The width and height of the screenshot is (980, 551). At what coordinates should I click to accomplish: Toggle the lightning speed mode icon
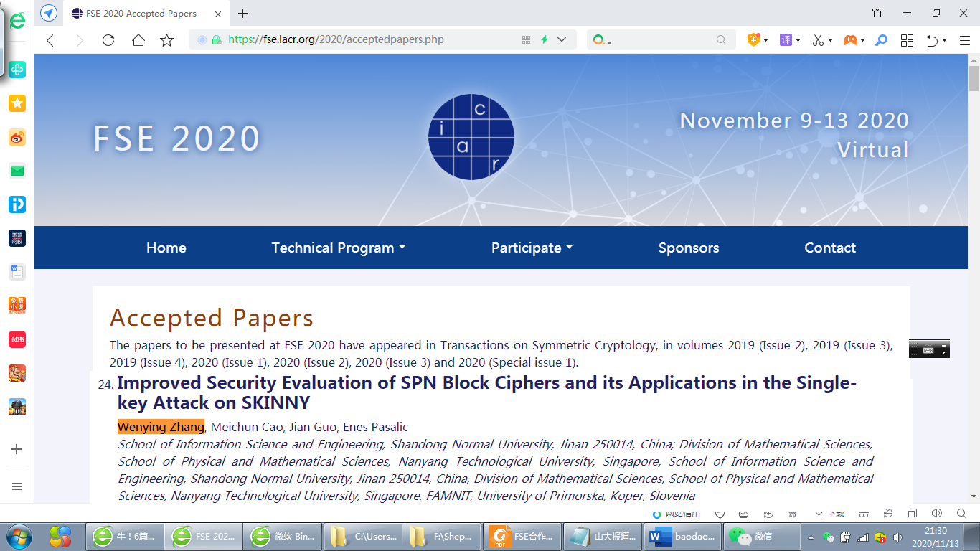click(545, 40)
